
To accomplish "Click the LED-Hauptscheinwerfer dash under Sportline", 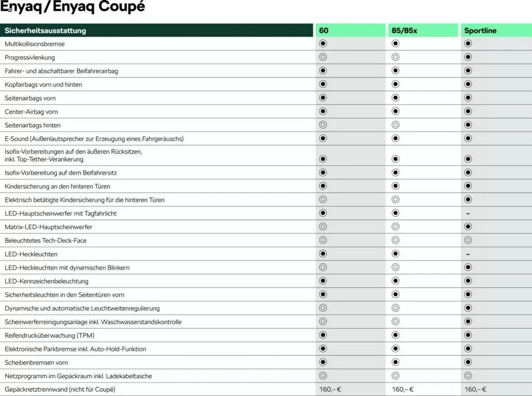I will (x=468, y=214).
